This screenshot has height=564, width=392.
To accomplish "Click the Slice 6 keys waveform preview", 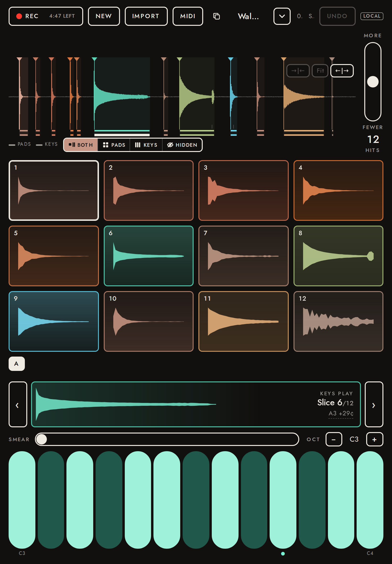I will click(196, 404).
